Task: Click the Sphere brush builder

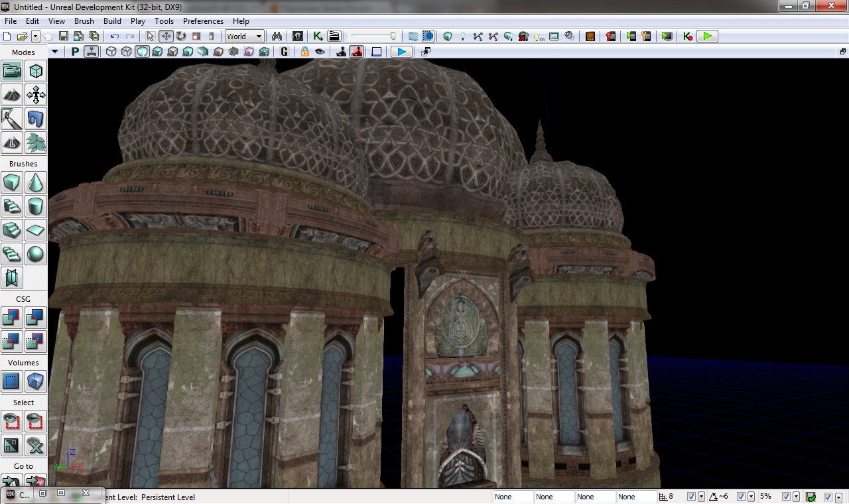Action: [36, 254]
